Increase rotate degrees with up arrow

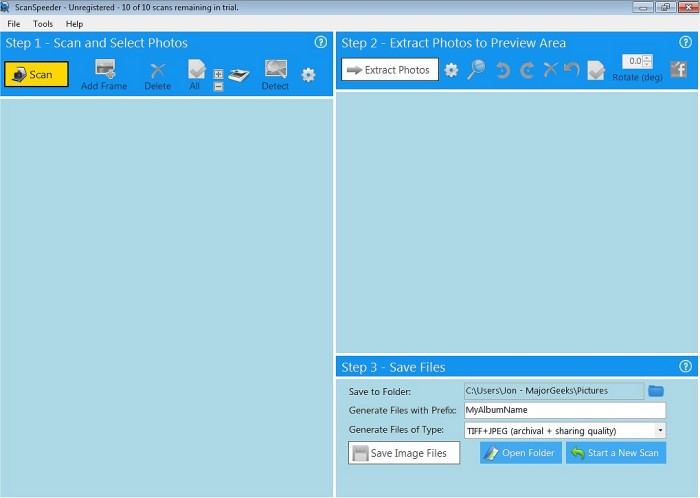648,58
